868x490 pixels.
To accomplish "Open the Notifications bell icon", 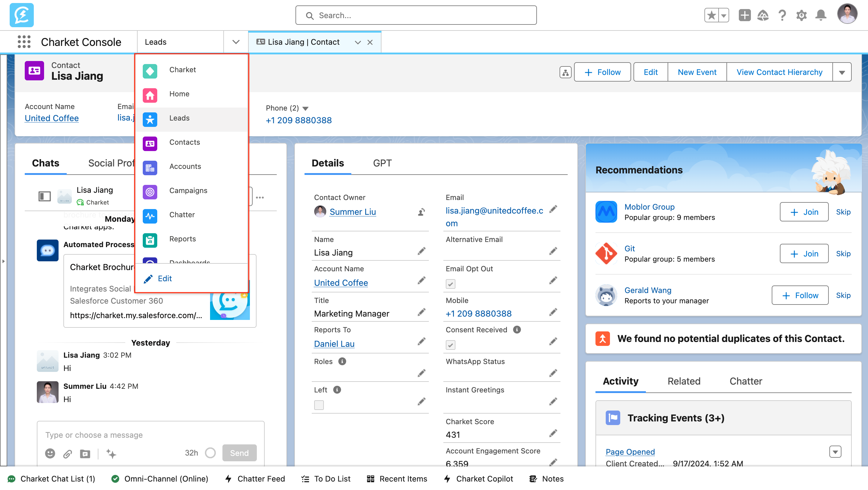I will tap(821, 15).
